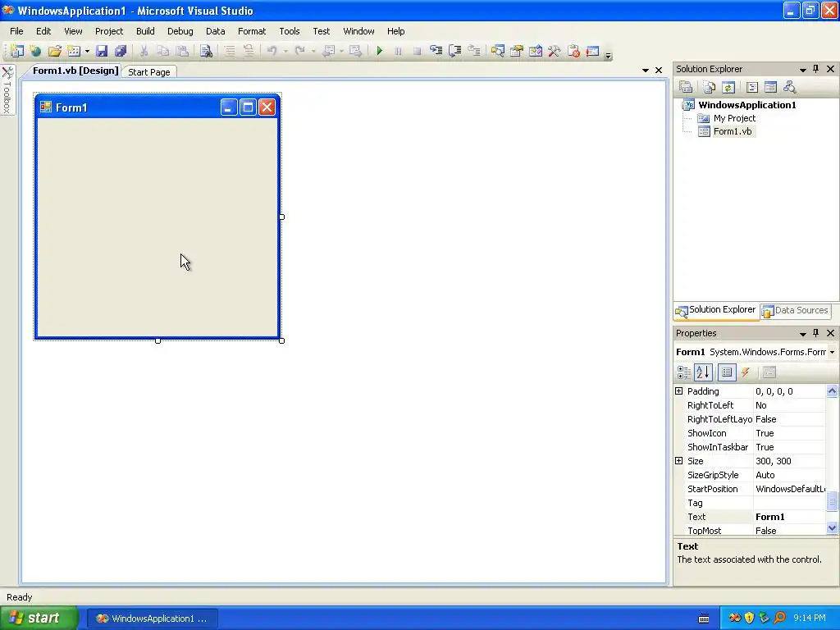The height and width of the screenshot is (630, 840).
Task: Click View Class Diagram icon
Action: (789, 87)
